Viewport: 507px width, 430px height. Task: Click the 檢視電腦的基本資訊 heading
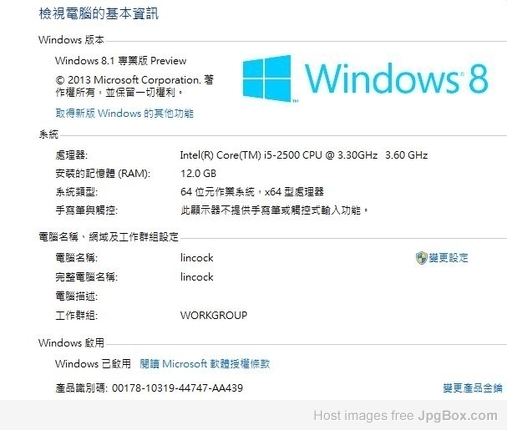point(99,14)
